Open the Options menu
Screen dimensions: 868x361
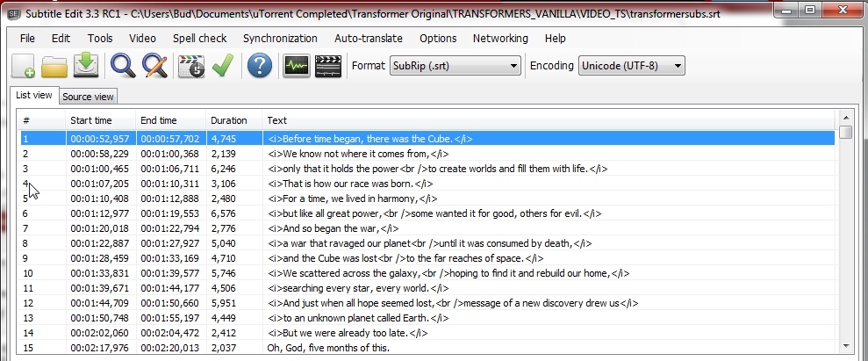tap(438, 38)
